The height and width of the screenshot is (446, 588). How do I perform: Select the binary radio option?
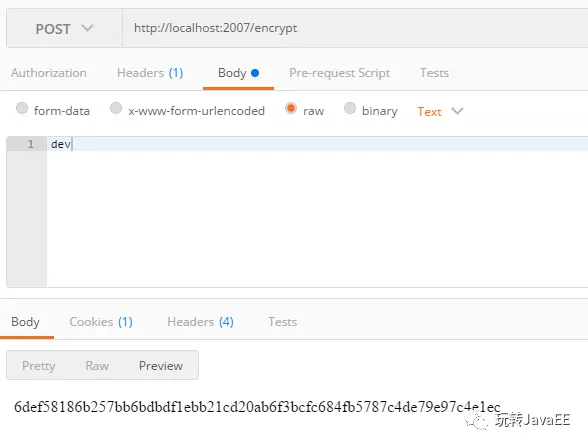350,108
